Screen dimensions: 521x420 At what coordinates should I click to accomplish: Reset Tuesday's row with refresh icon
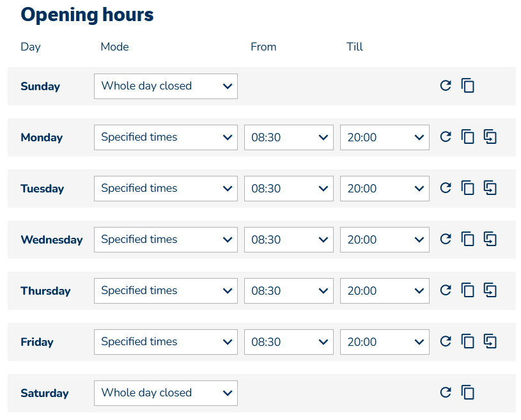point(446,188)
